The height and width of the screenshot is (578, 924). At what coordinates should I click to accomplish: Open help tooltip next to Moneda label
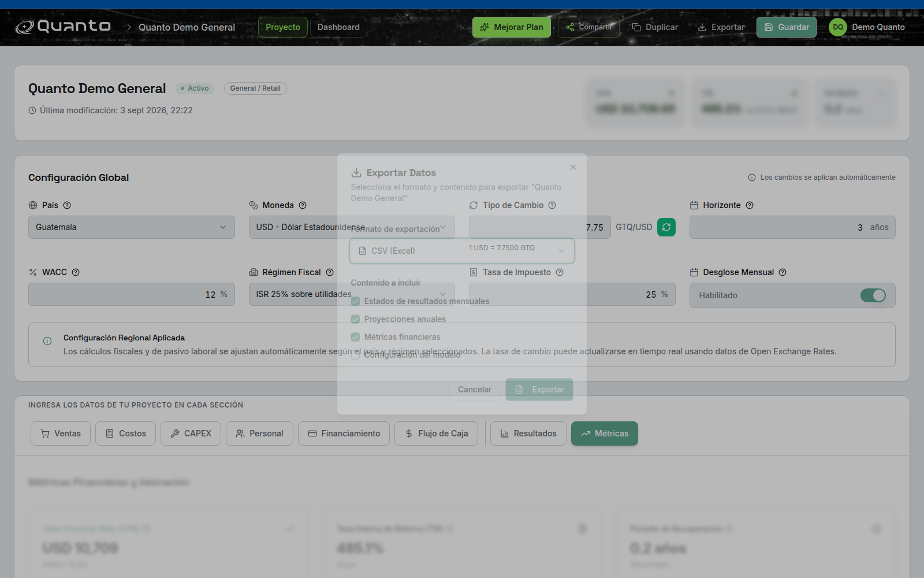click(303, 205)
